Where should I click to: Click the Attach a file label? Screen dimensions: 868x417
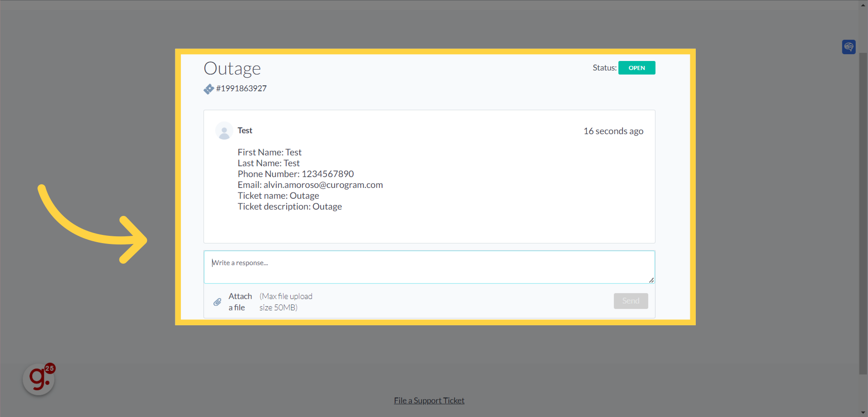[240, 301]
